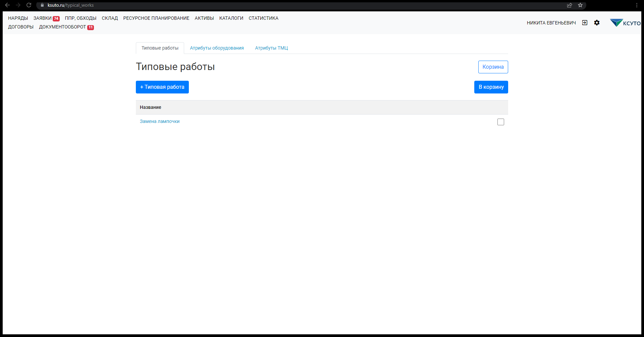
Task: Open the ЗАЯВКИ menu item
Action: (42, 18)
